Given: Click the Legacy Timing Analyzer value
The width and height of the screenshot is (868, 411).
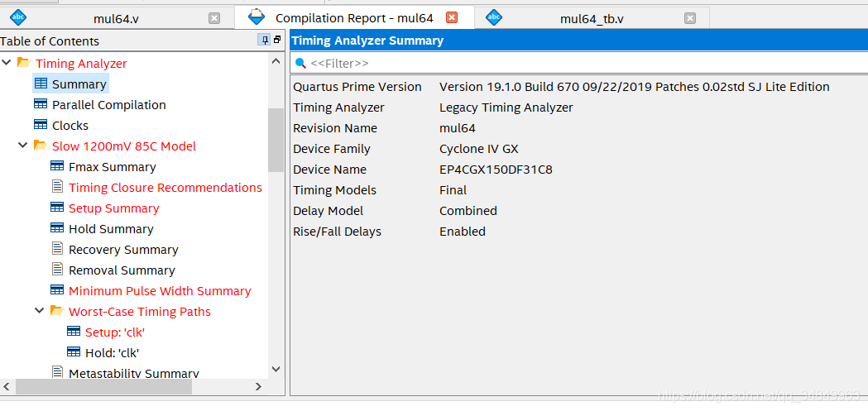Looking at the screenshot, I should point(506,108).
